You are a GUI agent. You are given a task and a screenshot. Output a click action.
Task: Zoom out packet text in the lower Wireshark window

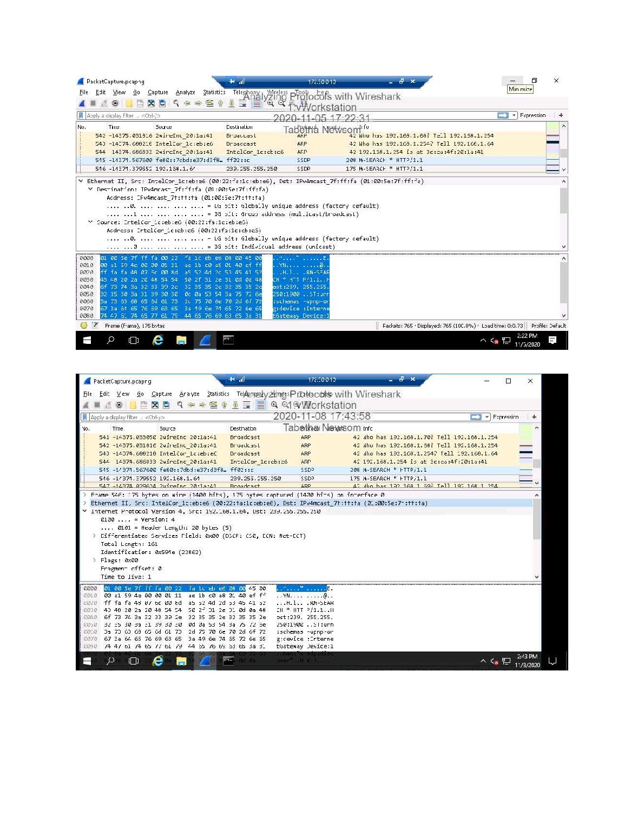coord(285,405)
